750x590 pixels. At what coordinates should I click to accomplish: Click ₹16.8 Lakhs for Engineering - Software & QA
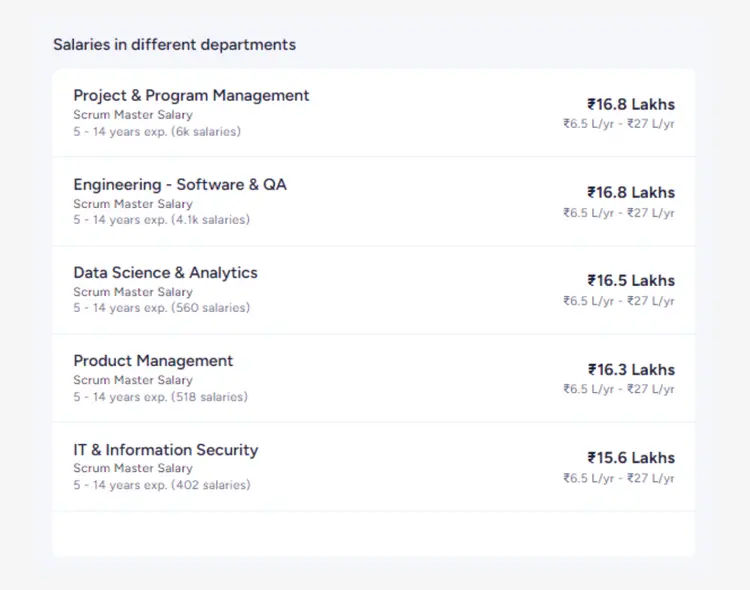pyautogui.click(x=630, y=192)
